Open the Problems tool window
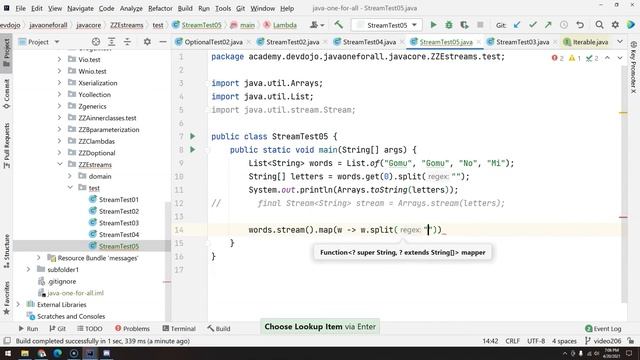 tap(132, 328)
